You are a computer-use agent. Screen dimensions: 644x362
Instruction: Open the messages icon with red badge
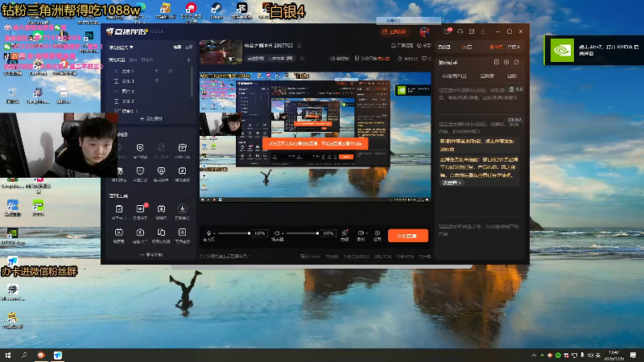448,31
